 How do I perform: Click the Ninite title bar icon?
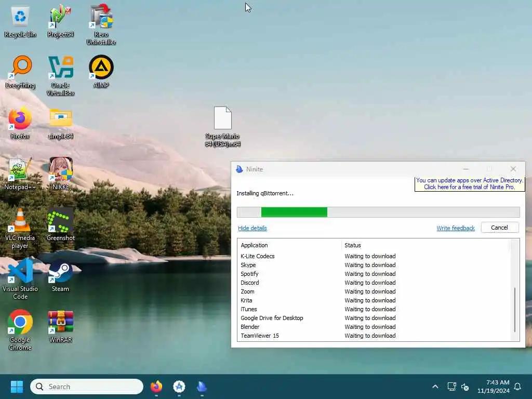[240, 169]
